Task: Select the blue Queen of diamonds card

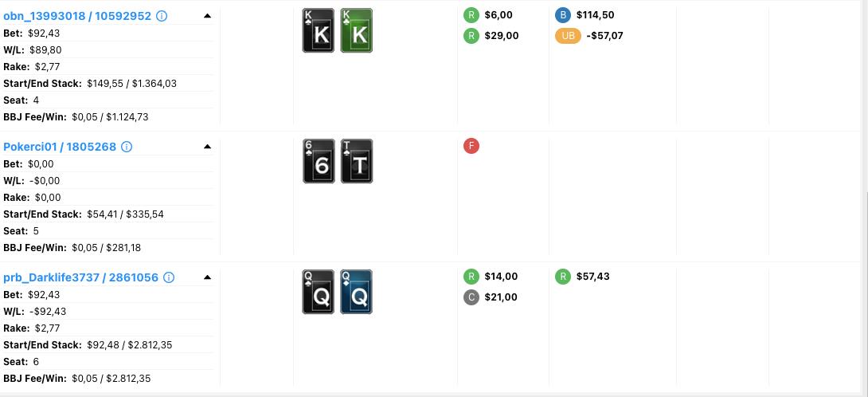Action: [357, 293]
